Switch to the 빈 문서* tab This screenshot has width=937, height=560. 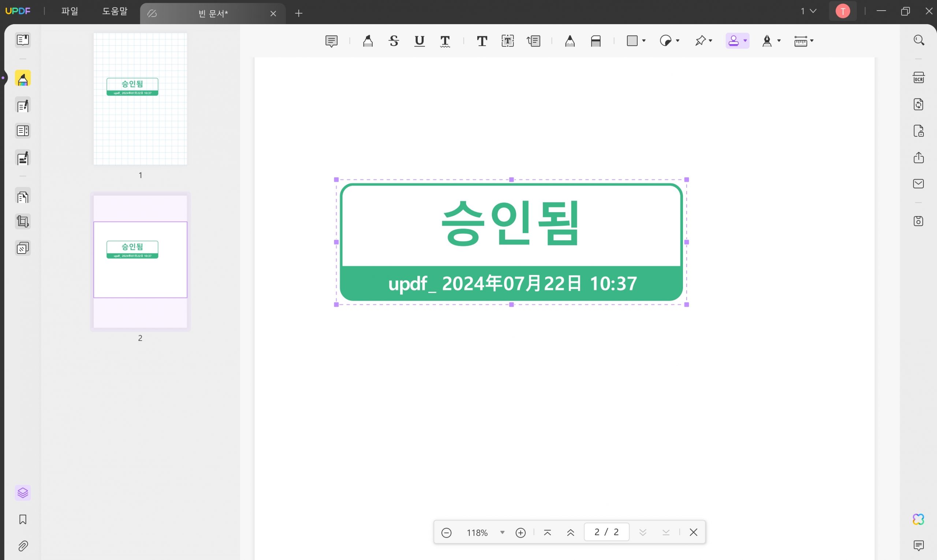click(213, 14)
